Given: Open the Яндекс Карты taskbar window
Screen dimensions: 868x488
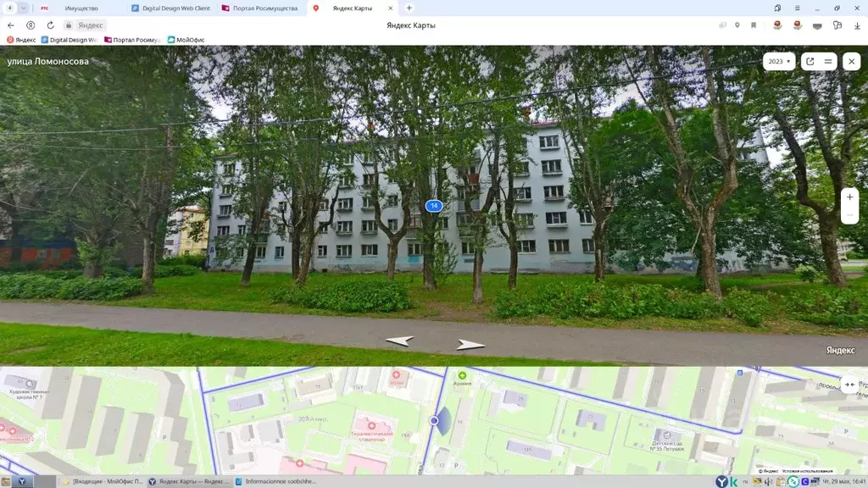Looking at the screenshot, I should click(x=188, y=481).
